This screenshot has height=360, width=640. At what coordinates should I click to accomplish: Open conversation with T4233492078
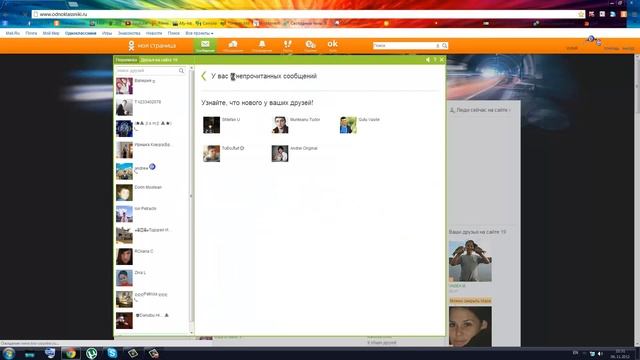151,107
